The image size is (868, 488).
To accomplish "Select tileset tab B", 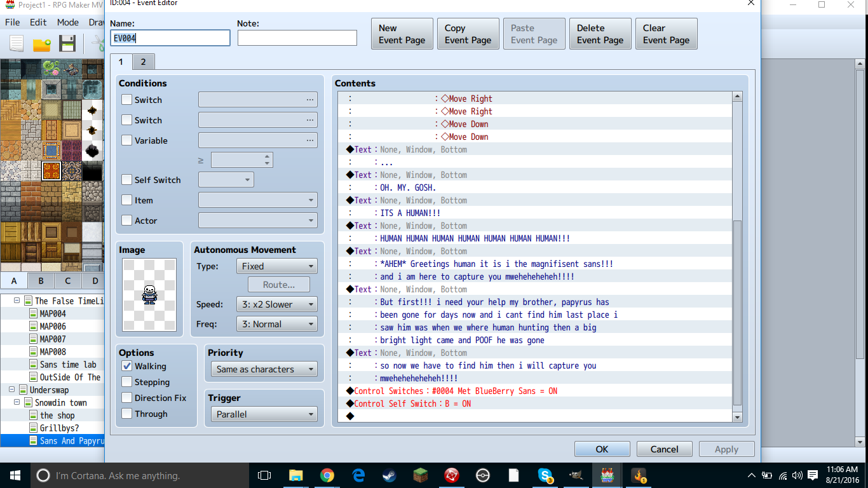I will coord(41,281).
